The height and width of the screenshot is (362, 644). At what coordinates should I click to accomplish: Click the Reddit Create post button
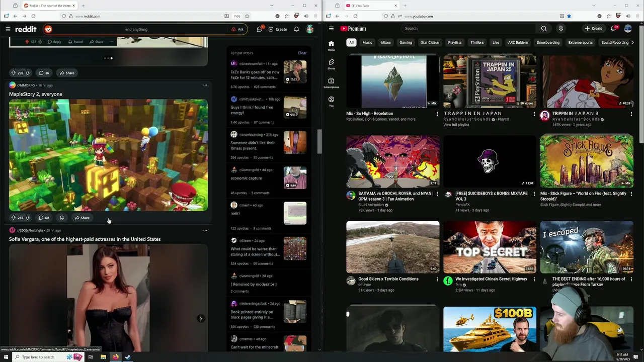(x=278, y=29)
